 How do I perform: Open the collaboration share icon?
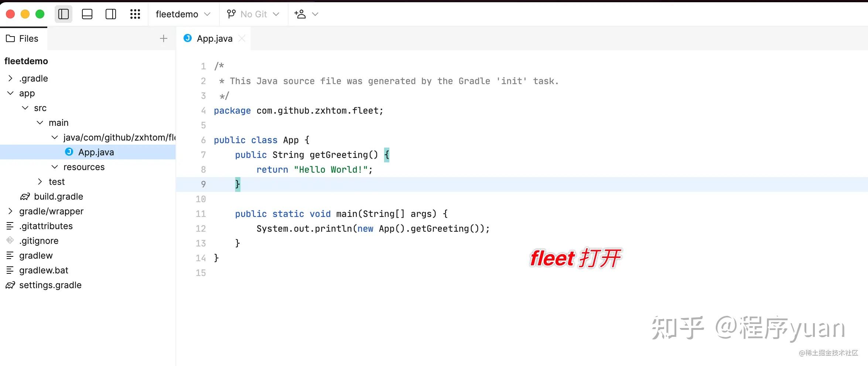click(x=300, y=14)
